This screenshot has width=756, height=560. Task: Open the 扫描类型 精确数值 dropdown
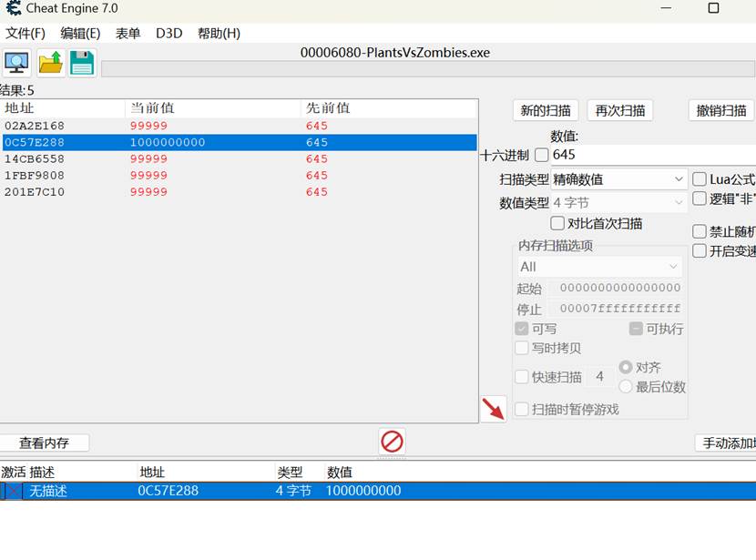tap(619, 179)
